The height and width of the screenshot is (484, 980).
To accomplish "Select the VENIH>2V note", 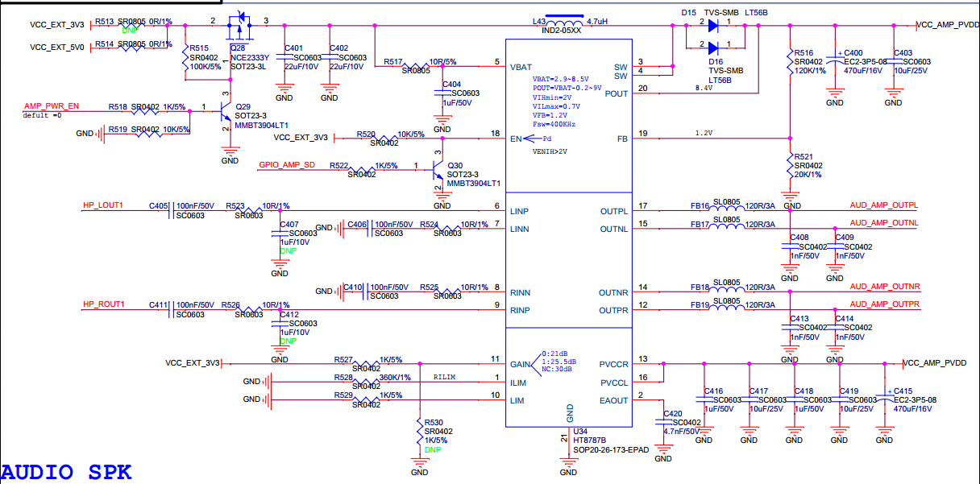I will [x=550, y=151].
